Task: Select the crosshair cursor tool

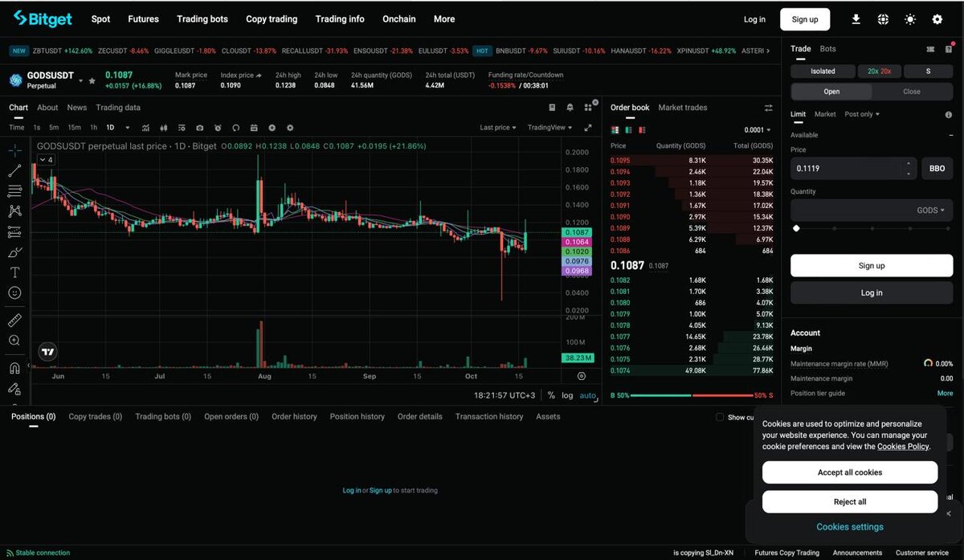Action: pyautogui.click(x=14, y=150)
